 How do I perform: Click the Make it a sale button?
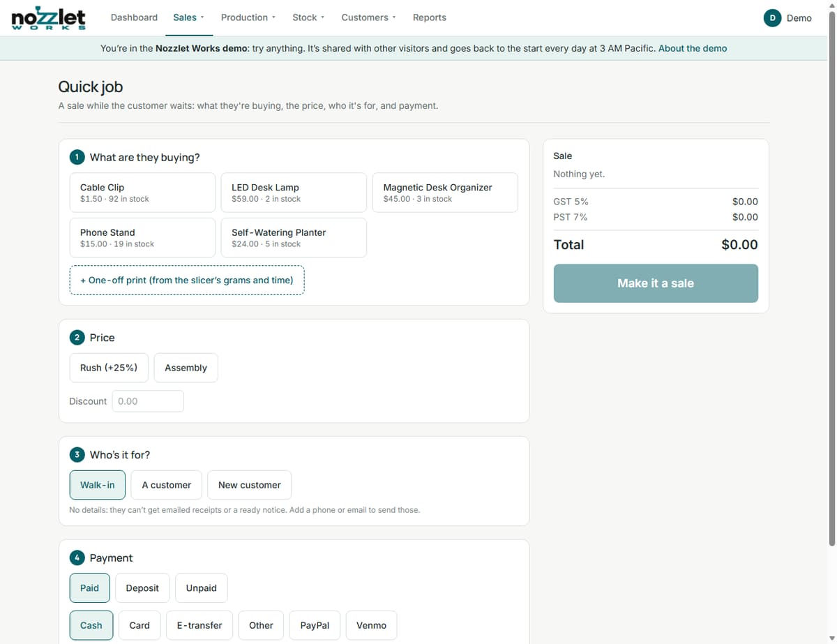[x=656, y=283]
